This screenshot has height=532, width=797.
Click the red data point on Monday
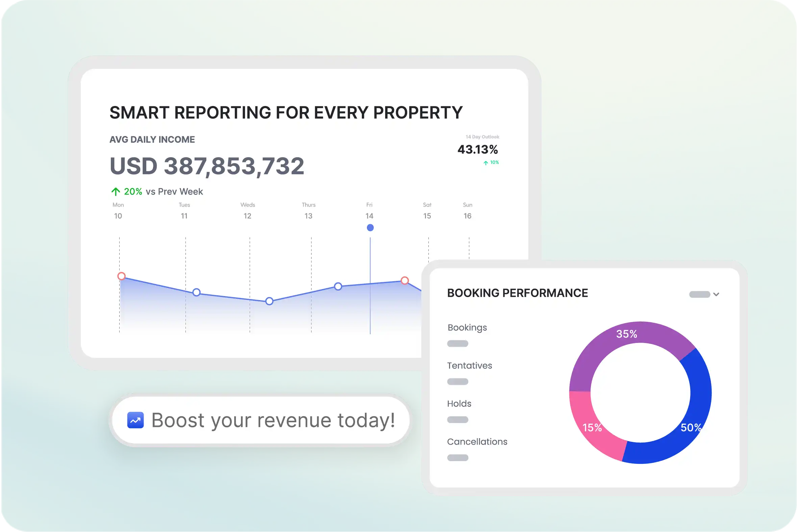click(121, 276)
